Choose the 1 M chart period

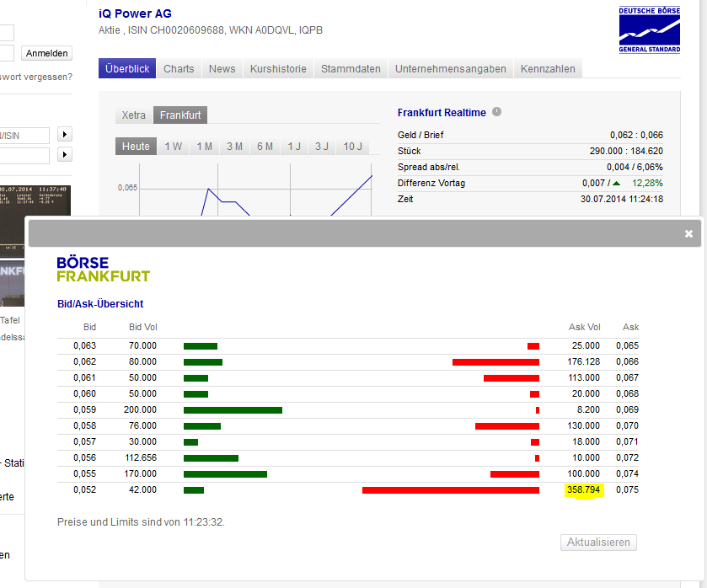(204, 146)
